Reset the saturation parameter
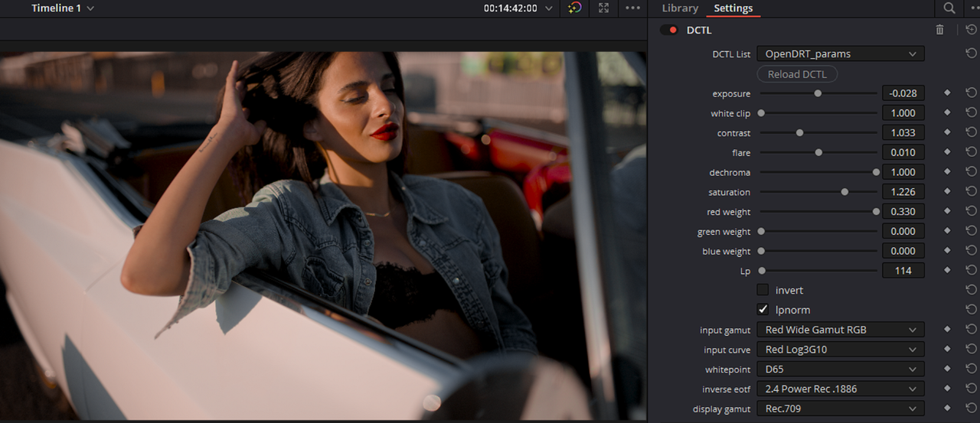Viewport: 980px width, 423px height. click(971, 191)
